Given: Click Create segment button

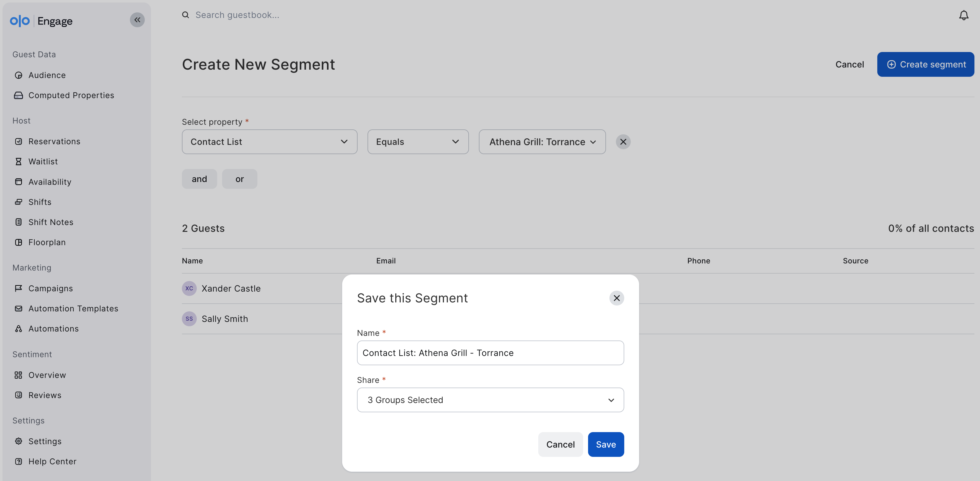Looking at the screenshot, I should [x=926, y=64].
